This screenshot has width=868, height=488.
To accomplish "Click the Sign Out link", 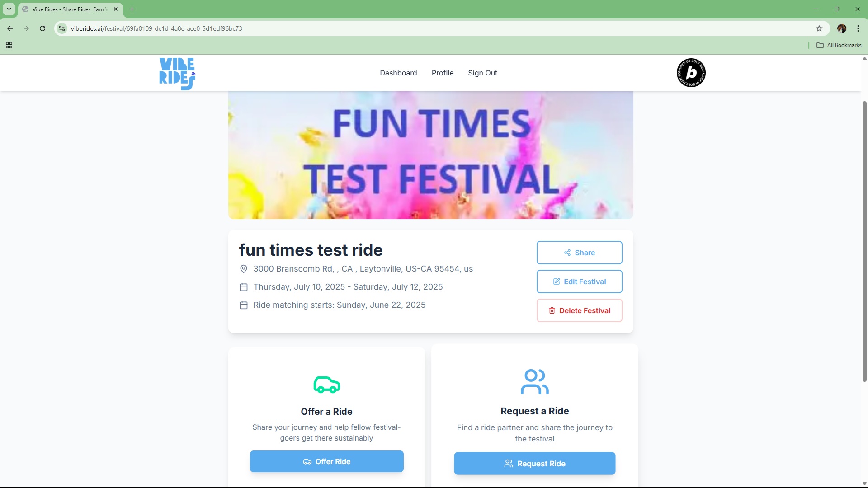I will pyautogui.click(x=482, y=73).
